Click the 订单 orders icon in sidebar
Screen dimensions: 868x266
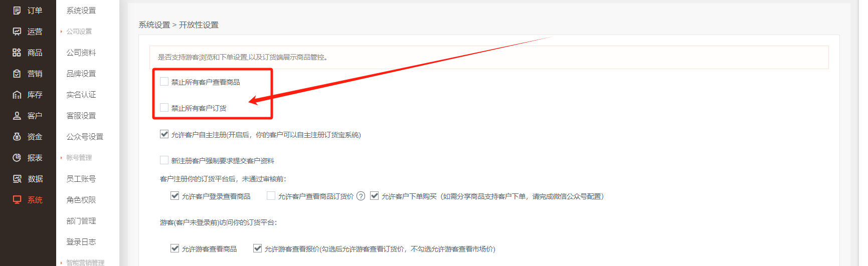pos(17,11)
